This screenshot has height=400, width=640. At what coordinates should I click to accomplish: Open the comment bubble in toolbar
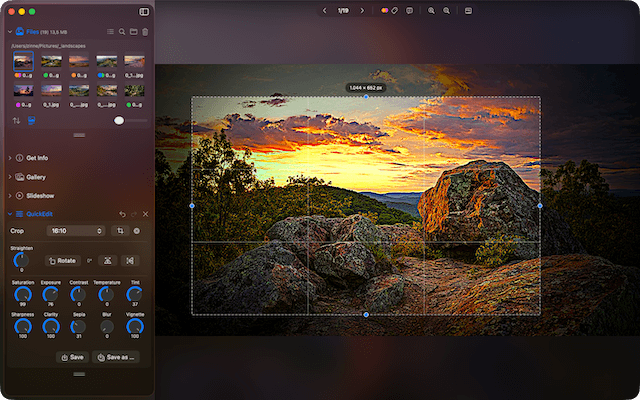[x=409, y=10]
